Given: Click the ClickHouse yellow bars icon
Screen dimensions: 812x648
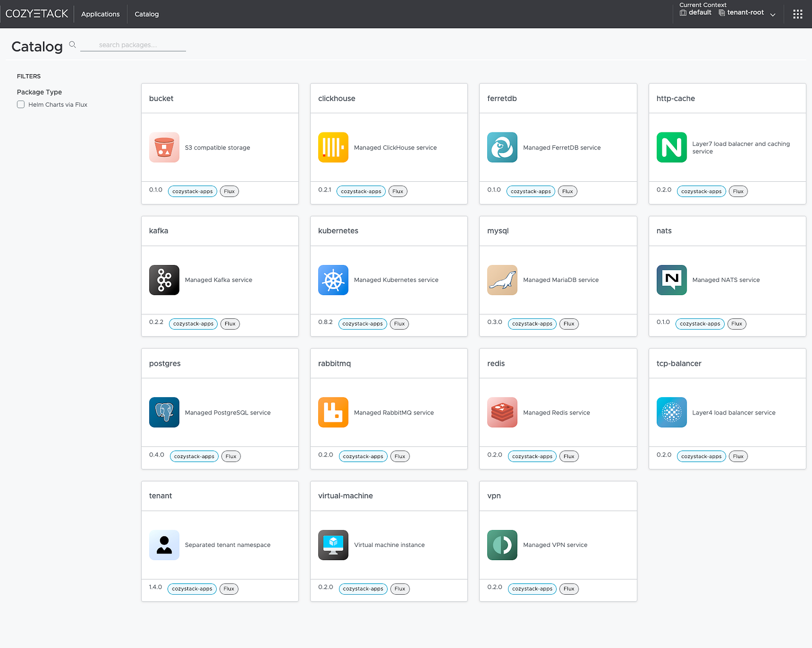Looking at the screenshot, I should tap(333, 147).
